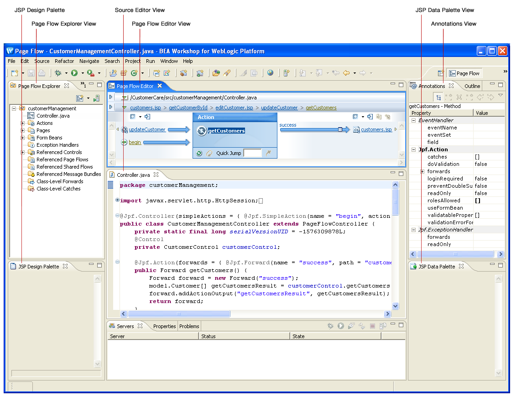Click the publish icon in Servers view

[x=362, y=326]
